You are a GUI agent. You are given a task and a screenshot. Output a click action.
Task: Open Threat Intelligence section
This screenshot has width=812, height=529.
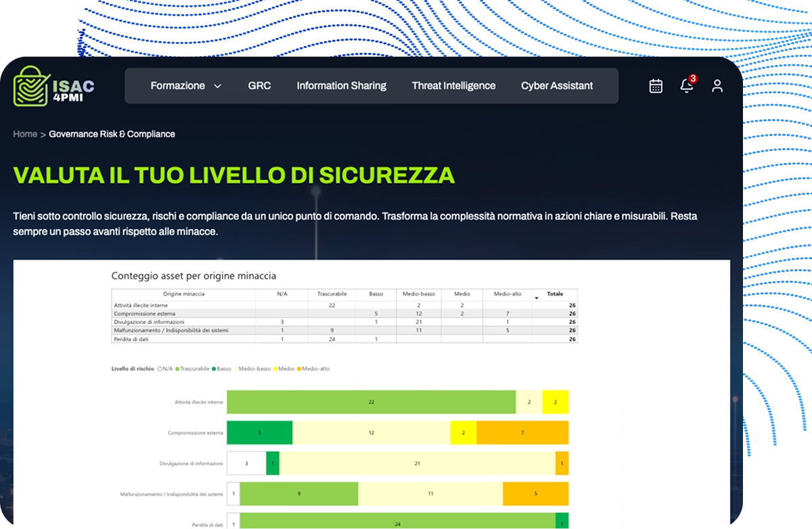(453, 86)
